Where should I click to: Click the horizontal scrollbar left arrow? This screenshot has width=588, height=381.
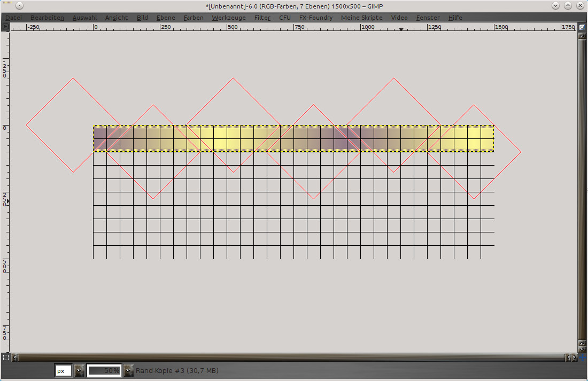coord(15,358)
